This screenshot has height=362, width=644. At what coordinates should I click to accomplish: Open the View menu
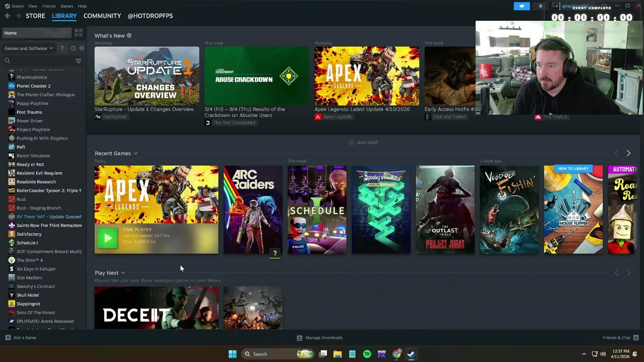click(33, 6)
